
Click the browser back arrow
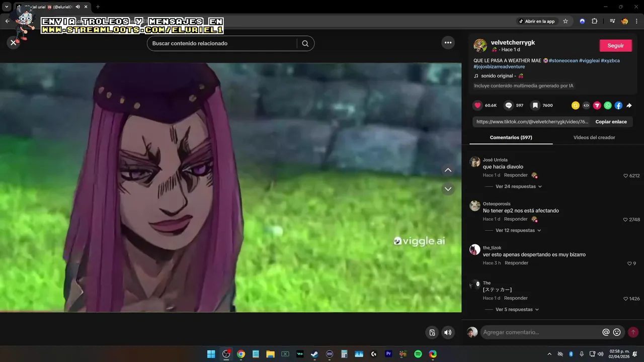pyautogui.click(x=7, y=21)
